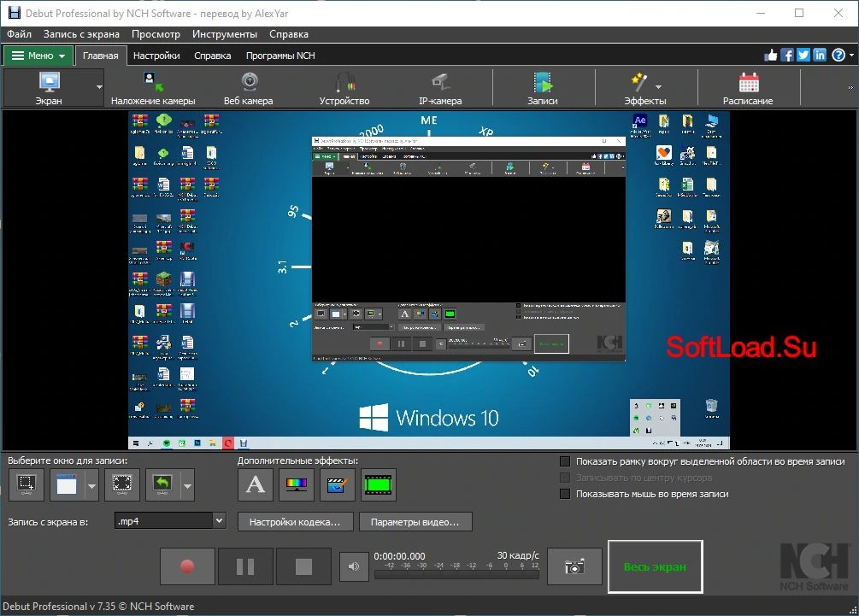859x616 pixels.
Task: Share via the LinkedIn icon
Action: click(820, 56)
